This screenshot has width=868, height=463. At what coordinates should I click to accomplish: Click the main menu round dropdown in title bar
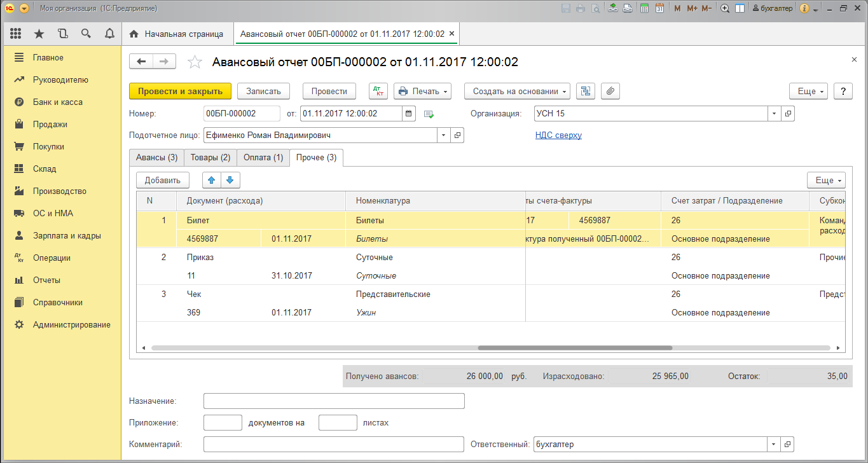[x=24, y=8]
